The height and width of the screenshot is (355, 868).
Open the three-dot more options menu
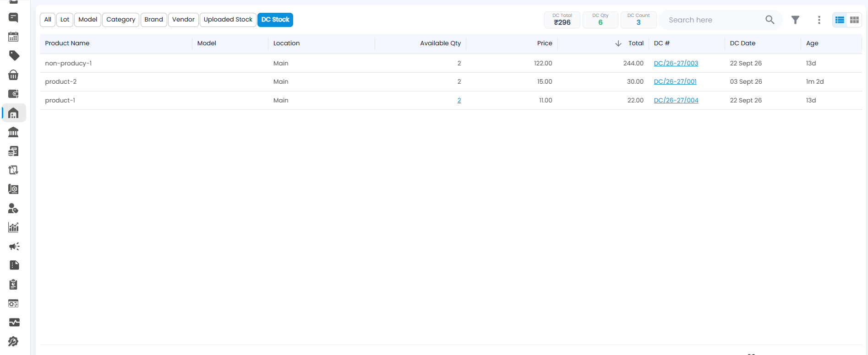819,20
